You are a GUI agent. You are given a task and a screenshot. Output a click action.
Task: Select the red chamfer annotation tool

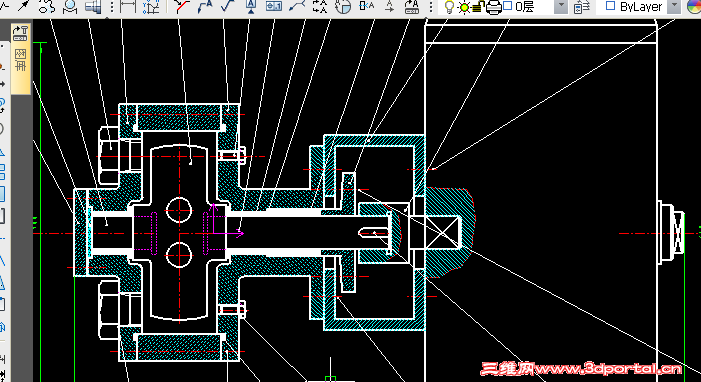pyautogui.click(x=182, y=6)
